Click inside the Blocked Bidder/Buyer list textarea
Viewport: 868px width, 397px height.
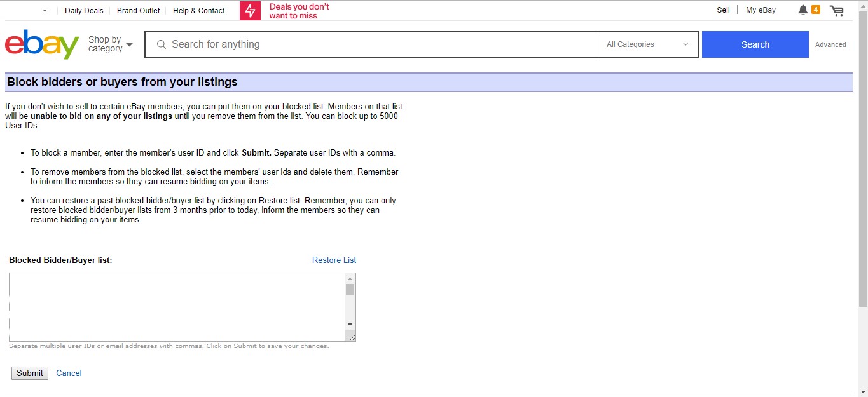(x=177, y=307)
